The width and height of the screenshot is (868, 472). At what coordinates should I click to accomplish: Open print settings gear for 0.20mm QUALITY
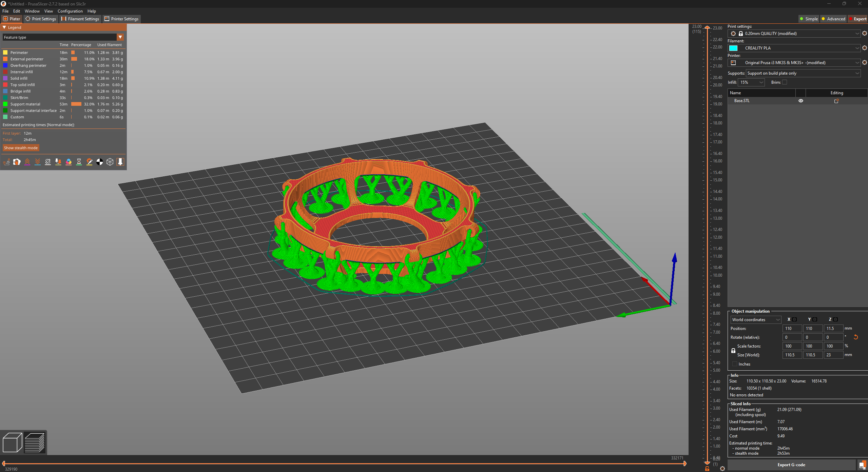pyautogui.click(x=865, y=33)
